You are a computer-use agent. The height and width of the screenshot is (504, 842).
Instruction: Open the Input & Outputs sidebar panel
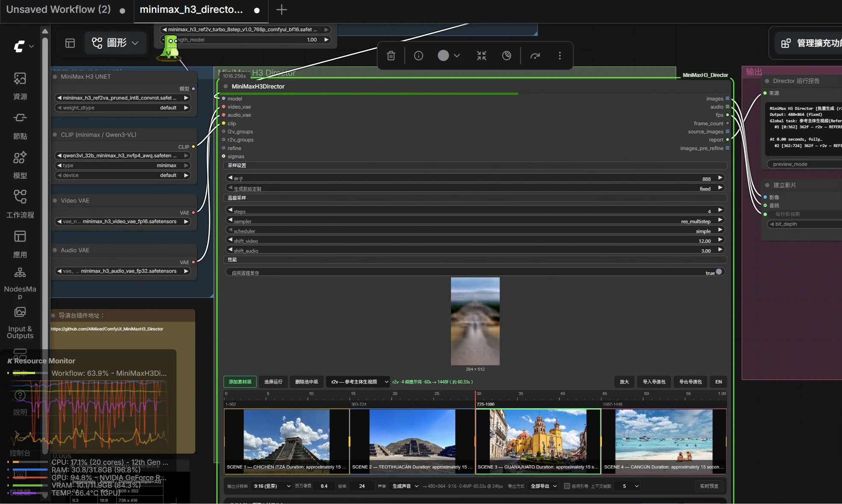(x=20, y=323)
